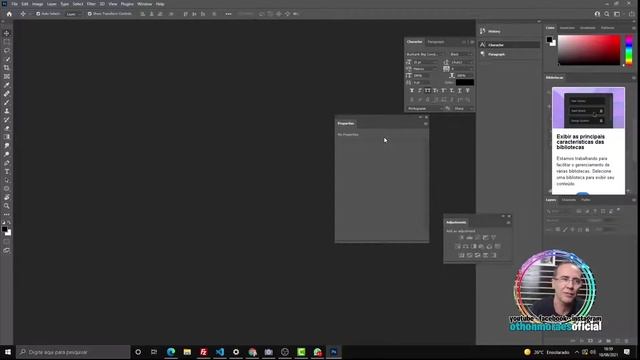Select the Brush tool
This screenshot has height=360, width=640.
pyautogui.click(x=7, y=102)
